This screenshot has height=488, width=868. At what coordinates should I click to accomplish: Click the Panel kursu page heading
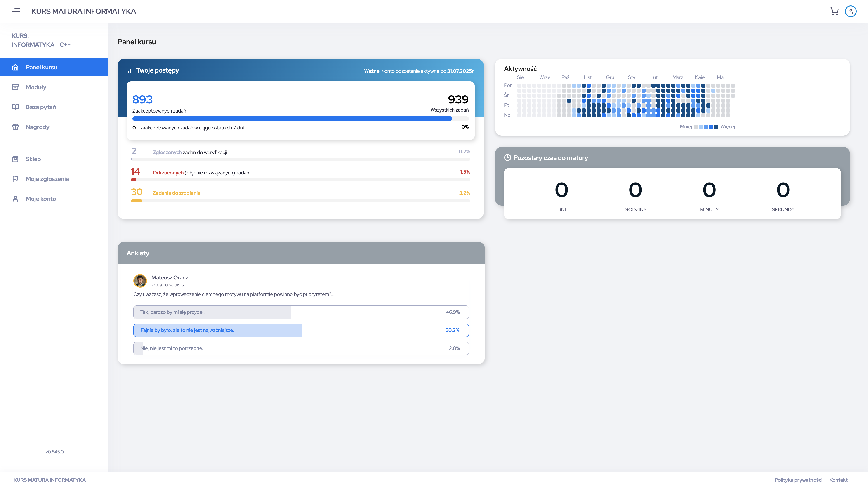137,42
